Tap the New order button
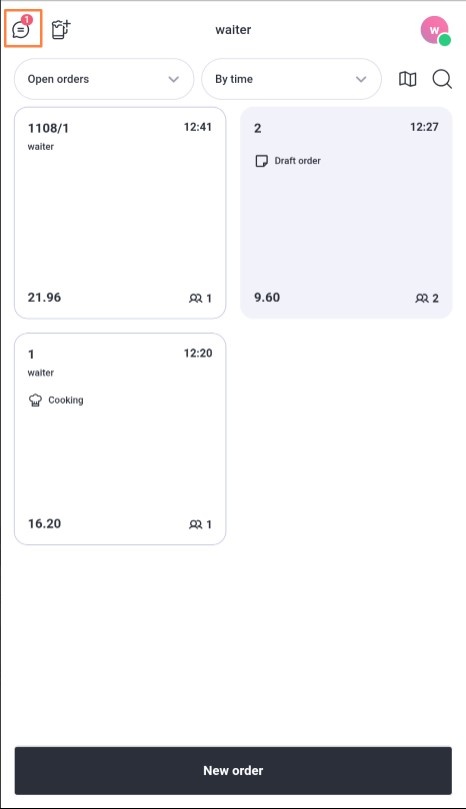This screenshot has width=466, height=809. (233, 770)
